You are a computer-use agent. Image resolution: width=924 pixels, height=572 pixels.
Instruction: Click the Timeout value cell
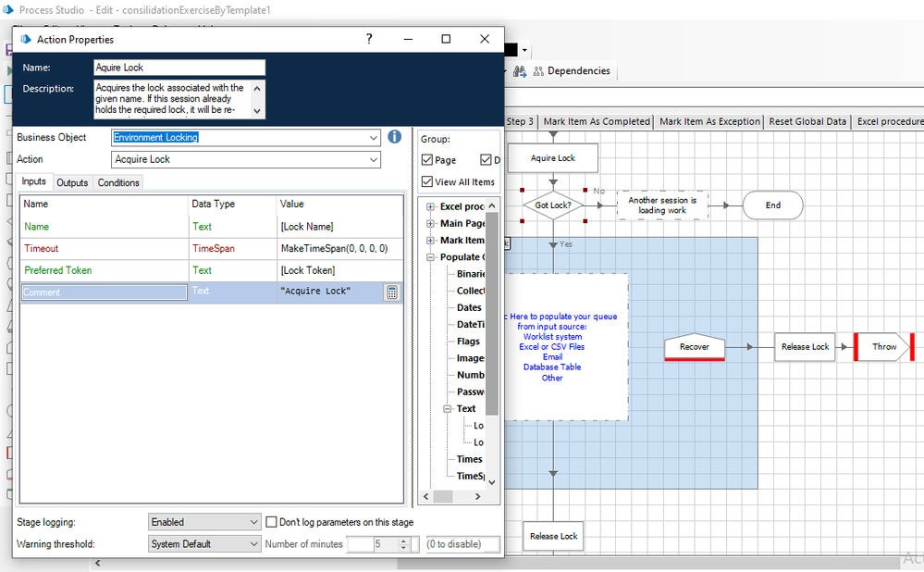[x=339, y=249]
